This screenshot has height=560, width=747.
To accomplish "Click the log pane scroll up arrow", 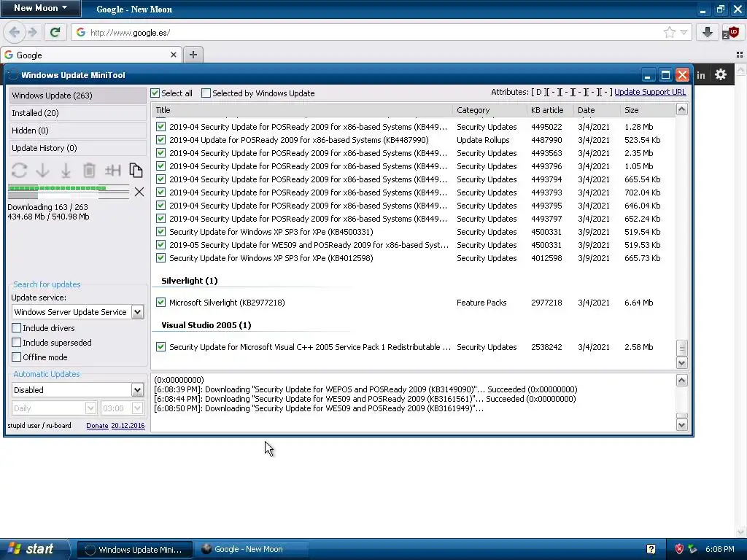I will click(x=682, y=381).
